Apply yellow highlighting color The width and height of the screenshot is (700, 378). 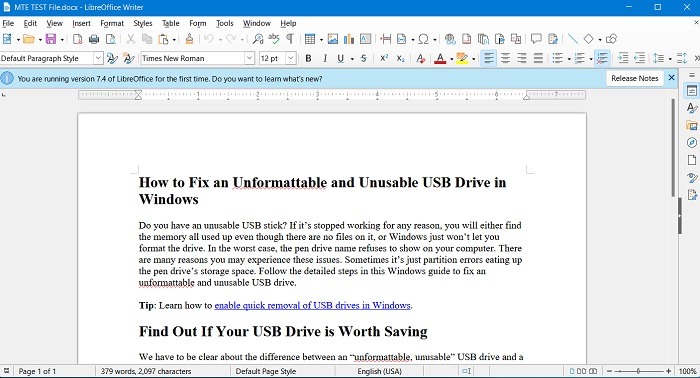tap(462, 58)
